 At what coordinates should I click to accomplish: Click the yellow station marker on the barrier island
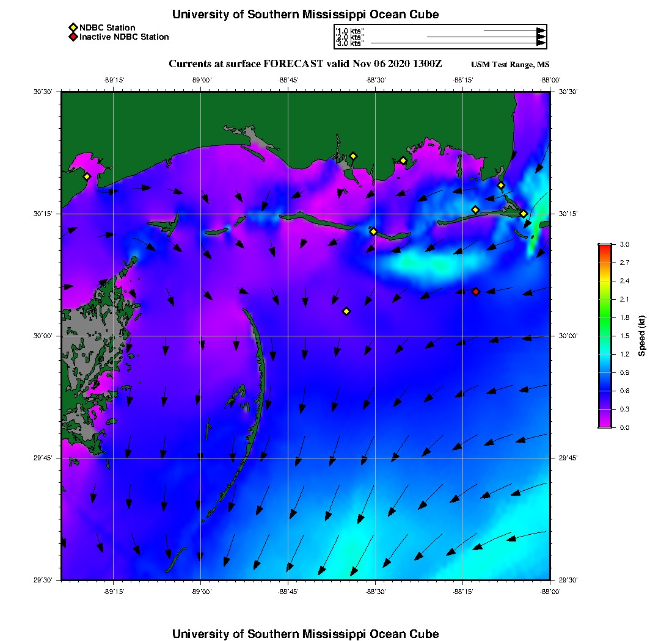click(x=373, y=231)
